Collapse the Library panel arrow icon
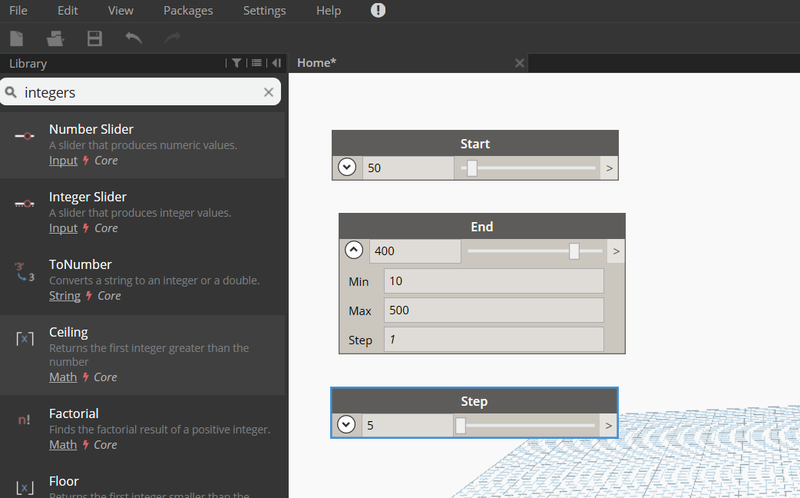800x498 pixels. (276, 63)
